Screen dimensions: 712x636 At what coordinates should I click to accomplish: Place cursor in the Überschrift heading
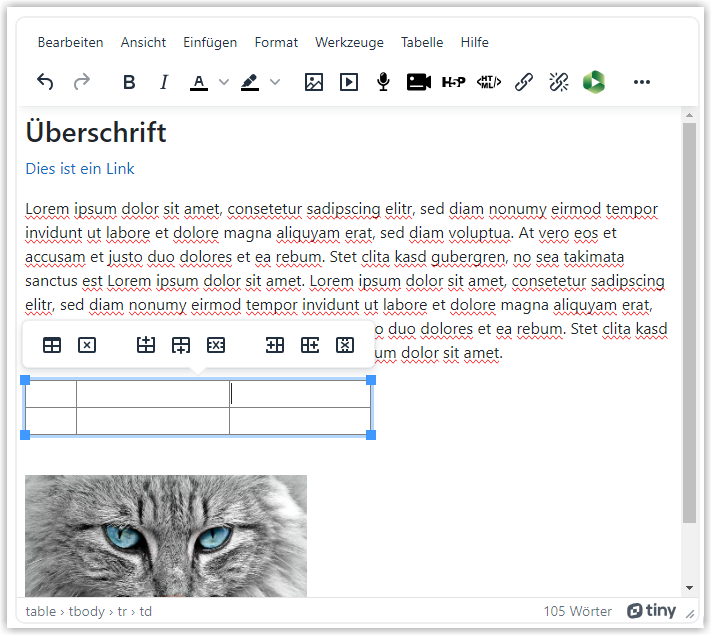click(96, 132)
